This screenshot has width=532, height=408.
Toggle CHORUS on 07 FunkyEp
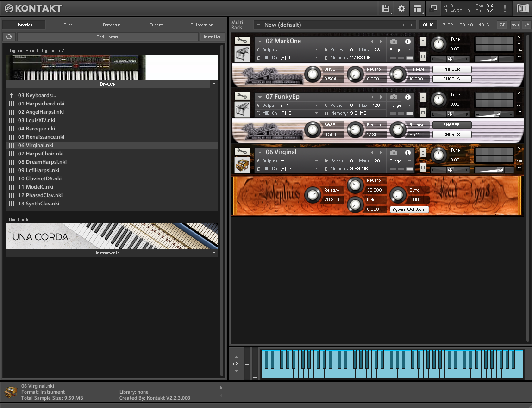click(451, 135)
